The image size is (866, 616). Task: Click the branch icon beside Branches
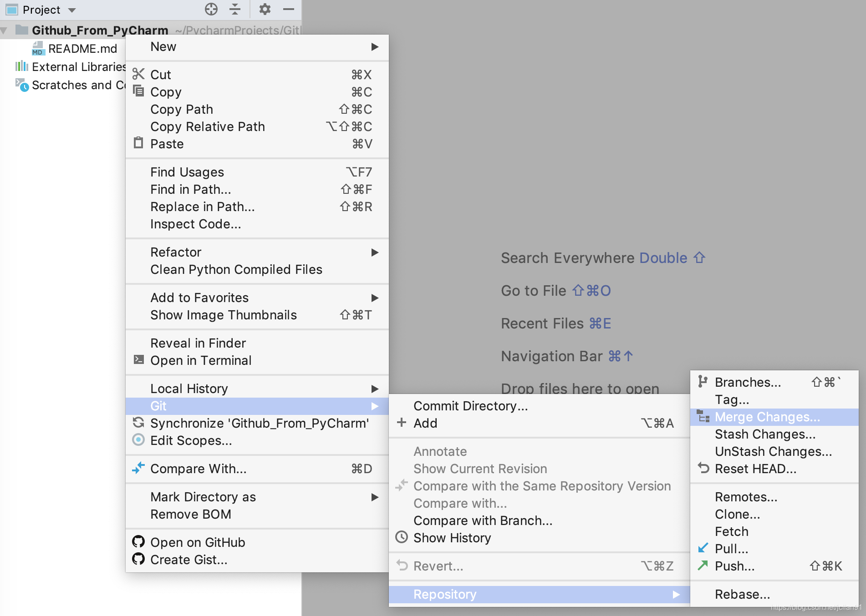[x=703, y=382]
